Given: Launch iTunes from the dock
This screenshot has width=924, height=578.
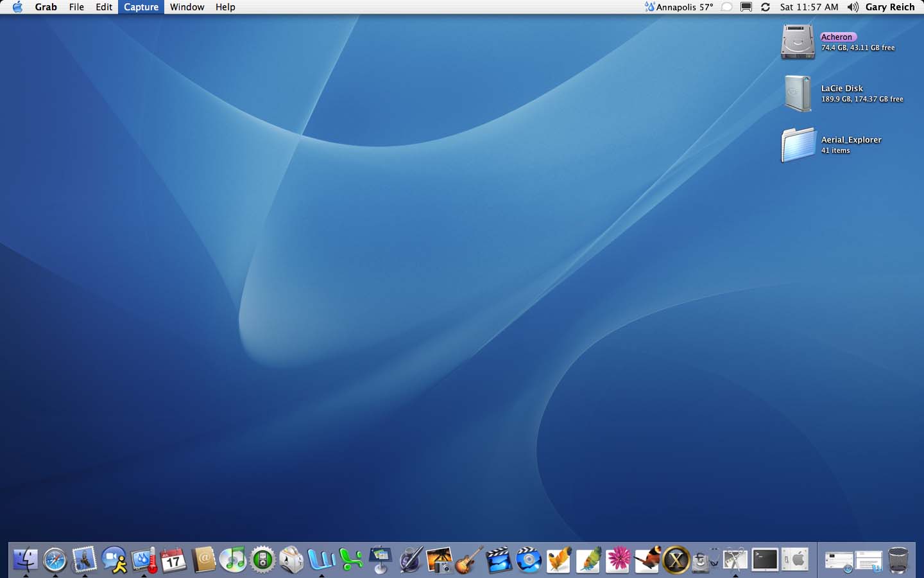Looking at the screenshot, I should (232, 559).
